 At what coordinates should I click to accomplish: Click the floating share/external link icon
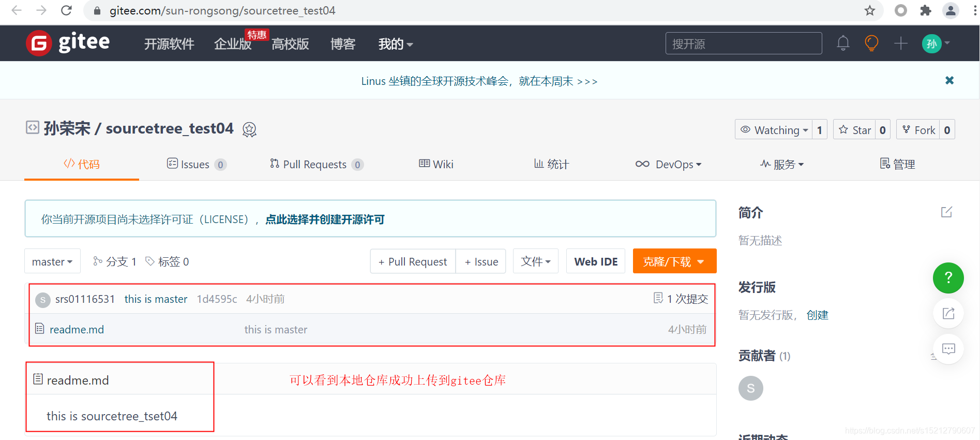tap(948, 313)
